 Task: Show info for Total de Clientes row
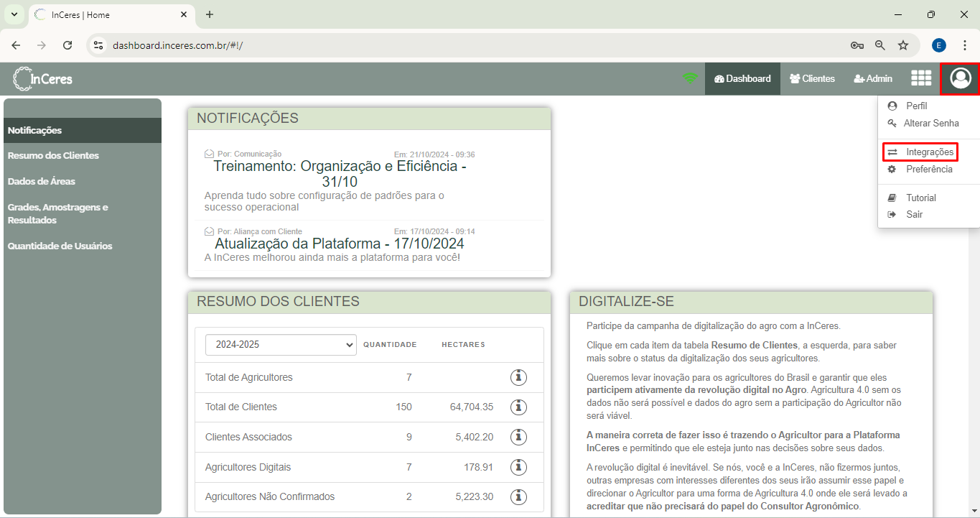pyautogui.click(x=518, y=407)
